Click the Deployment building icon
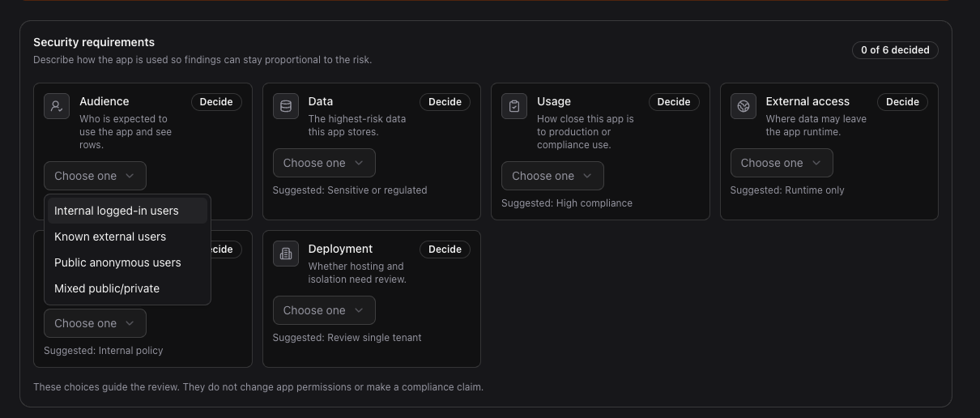 286,254
